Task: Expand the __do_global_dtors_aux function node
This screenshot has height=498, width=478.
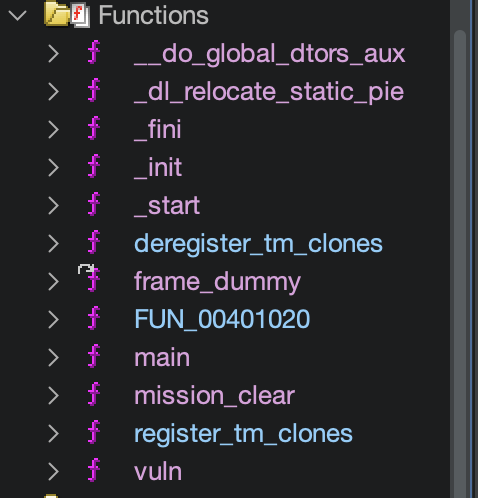Action: [x=54, y=54]
